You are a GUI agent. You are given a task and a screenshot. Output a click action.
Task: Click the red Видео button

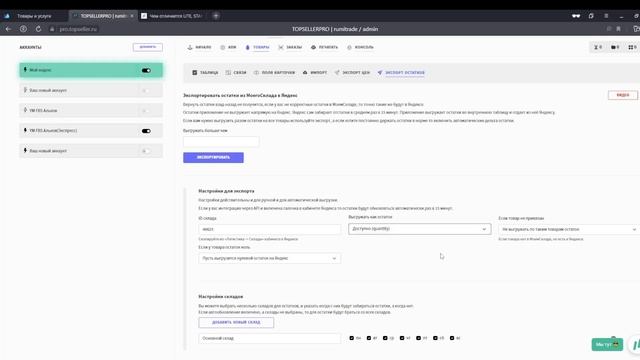[x=623, y=95]
